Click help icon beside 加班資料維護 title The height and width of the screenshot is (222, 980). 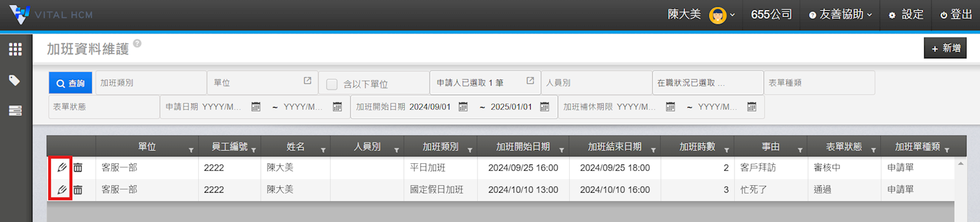point(137,43)
